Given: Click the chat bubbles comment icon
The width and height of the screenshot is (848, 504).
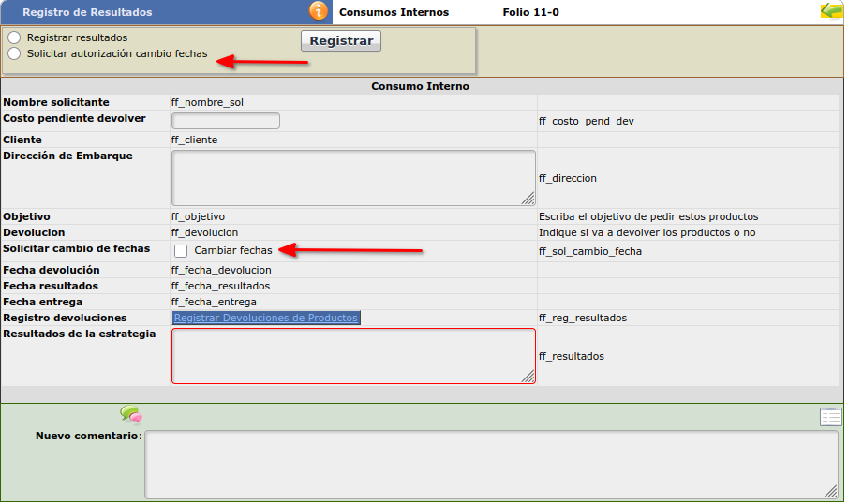Looking at the screenshot, I should 130,414.
